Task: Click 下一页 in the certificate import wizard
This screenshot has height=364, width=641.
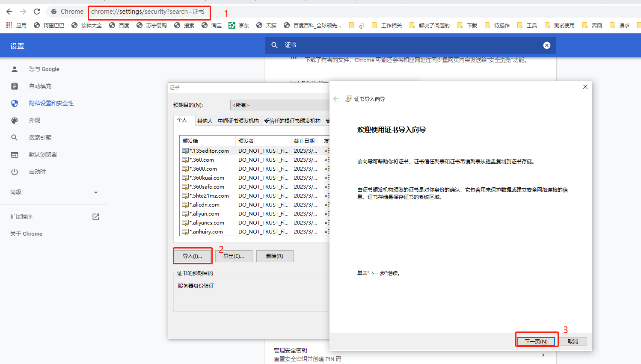Action: point(537,341)
